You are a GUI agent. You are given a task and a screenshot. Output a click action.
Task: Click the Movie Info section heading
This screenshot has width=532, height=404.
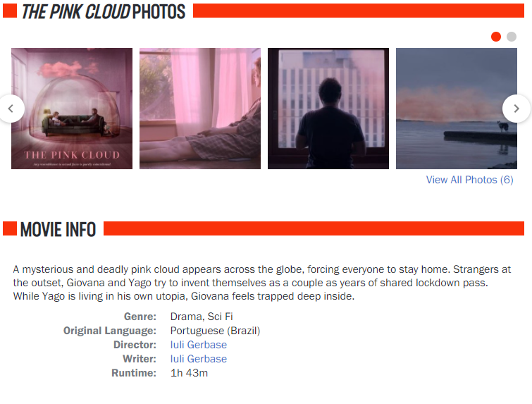pyautogui.click(x=58, y=229)
